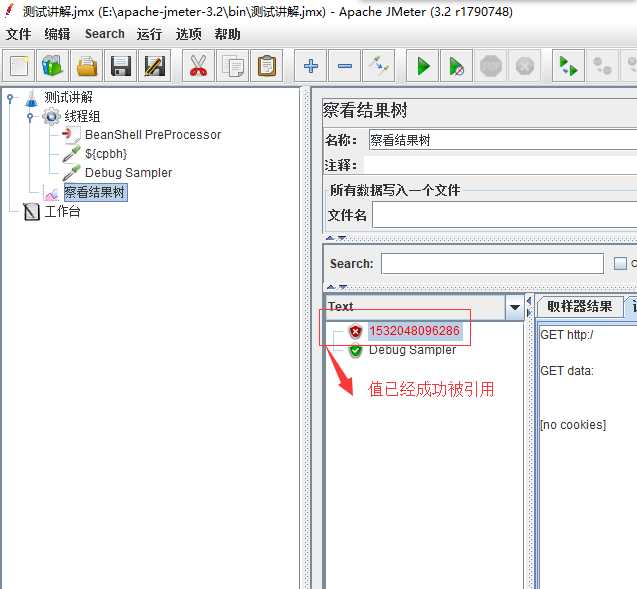The height and width of the screenshot is (589, 637).
Task: Select BeanShell PreProcessor in tree
Action: (x=153, y=135)
